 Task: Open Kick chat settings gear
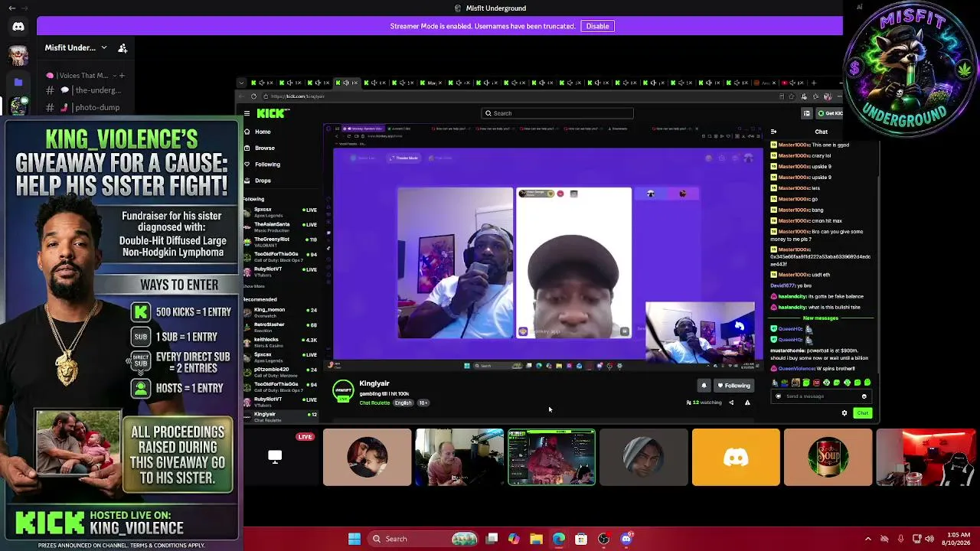coord(844,413)
